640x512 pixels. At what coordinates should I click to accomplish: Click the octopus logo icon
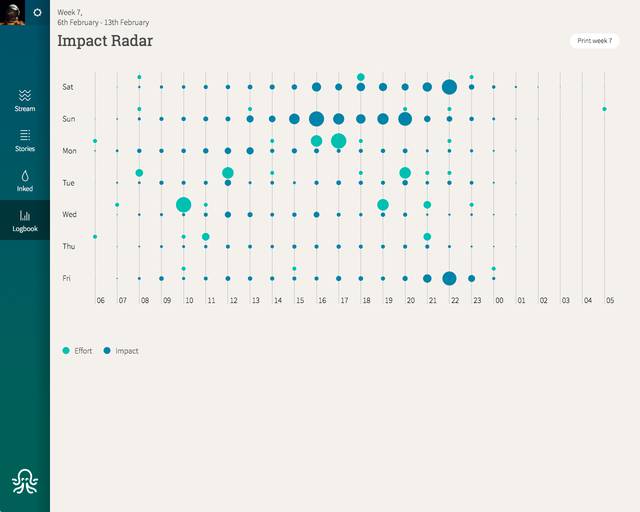[25, 481]
